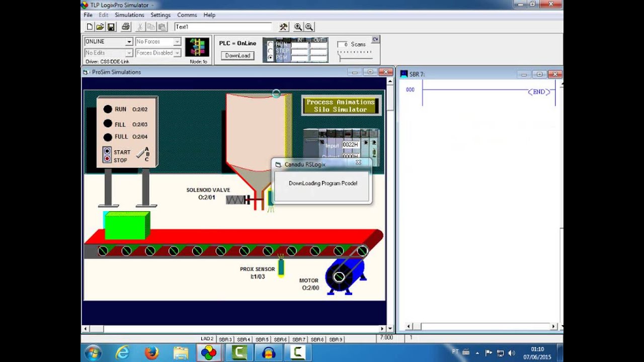
Task: Open the No Forces dropdown
Action: 177,42
